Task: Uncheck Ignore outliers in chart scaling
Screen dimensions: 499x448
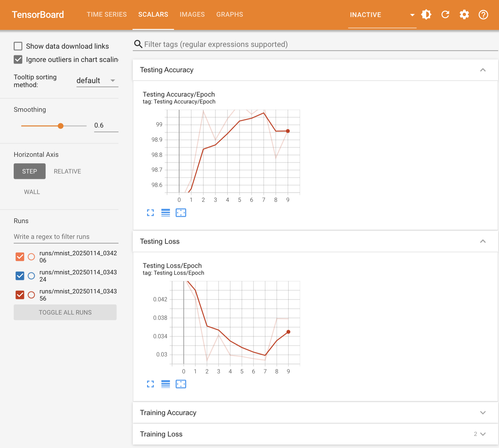Action: [x=18, y=60]
